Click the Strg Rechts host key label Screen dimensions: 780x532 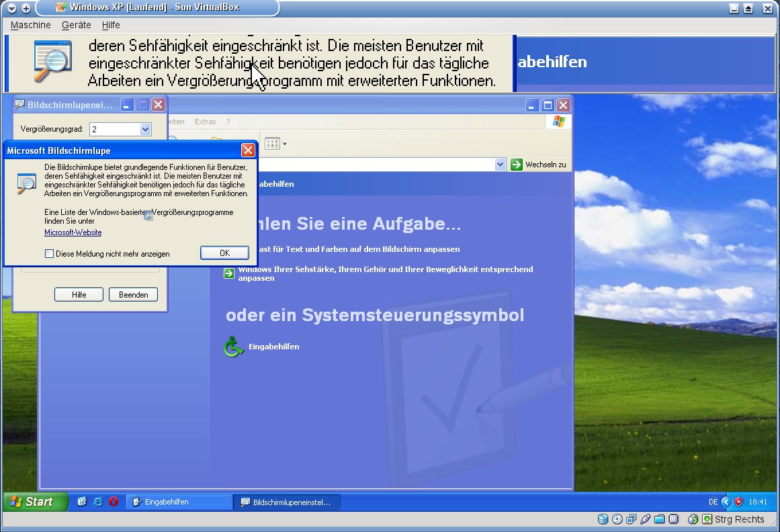click(739, 519)
